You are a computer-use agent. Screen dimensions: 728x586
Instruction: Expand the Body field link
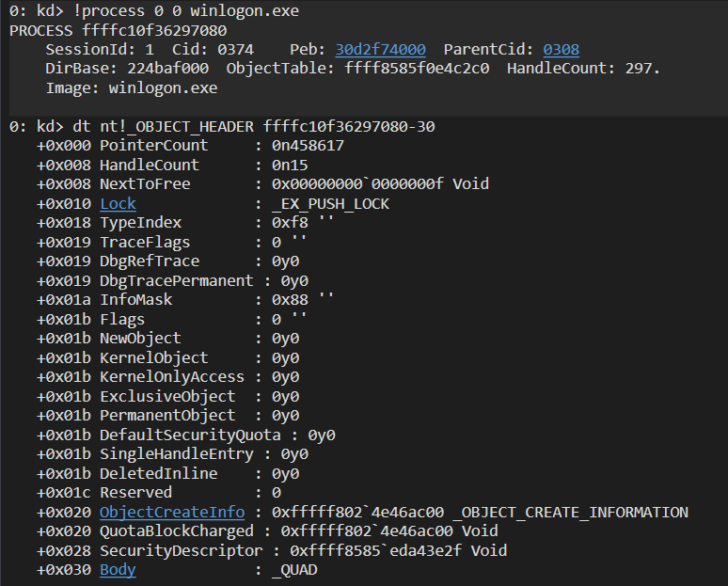pyautogui.click(x=118, y=570)
